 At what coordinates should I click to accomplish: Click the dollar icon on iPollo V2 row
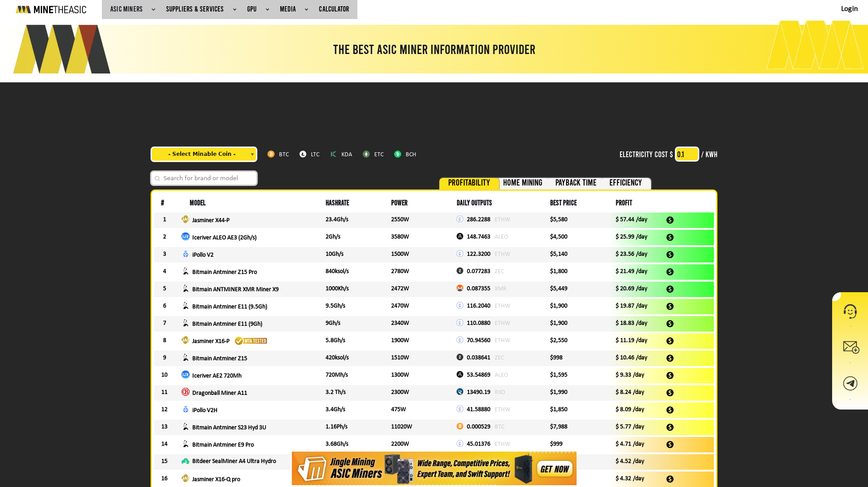pos(670,255)
